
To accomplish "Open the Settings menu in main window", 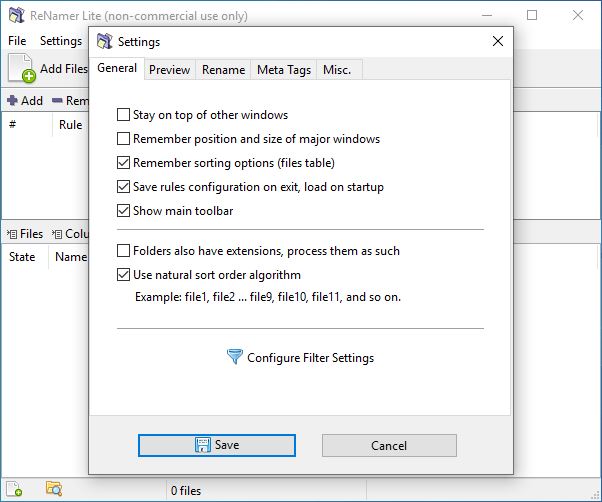I will pos(61,41).
